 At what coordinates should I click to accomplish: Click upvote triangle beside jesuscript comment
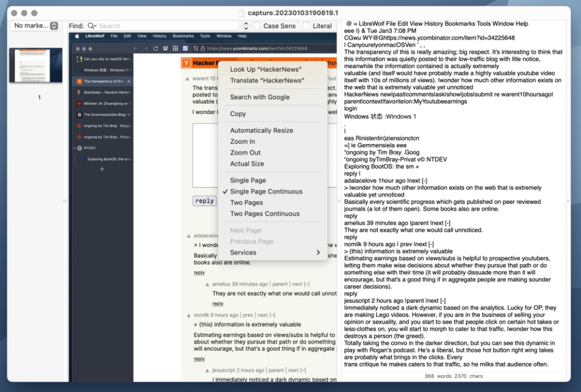click(x=207, y=370)
